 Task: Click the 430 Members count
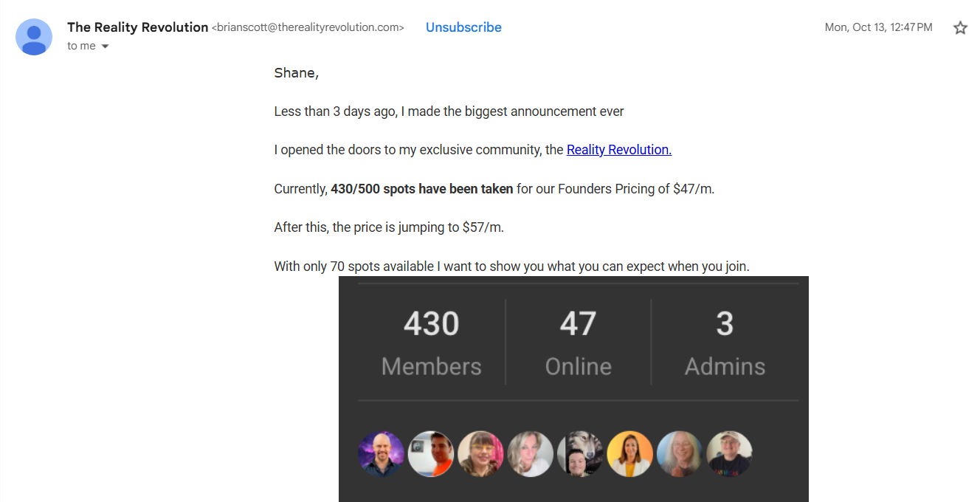[x=431, y=343]
